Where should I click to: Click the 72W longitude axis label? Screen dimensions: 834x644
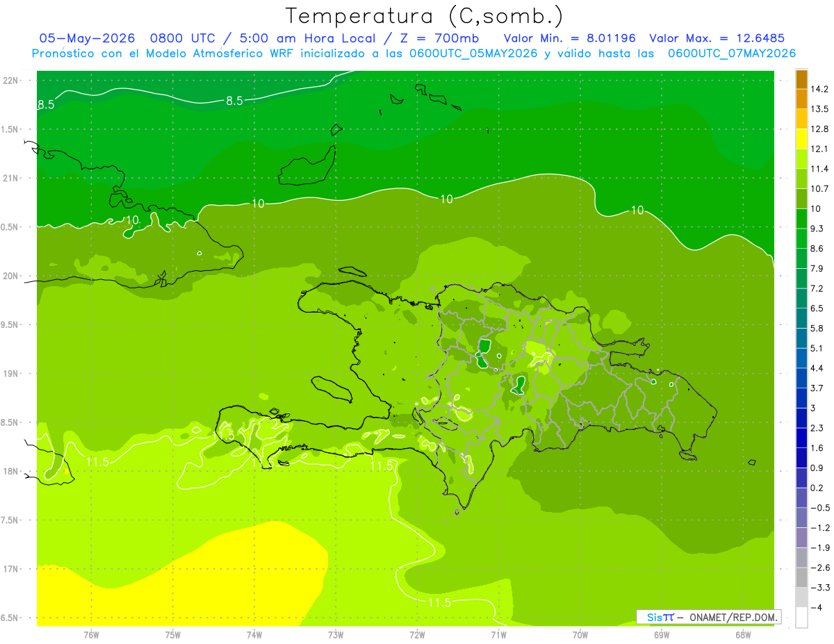click(417, 635)
